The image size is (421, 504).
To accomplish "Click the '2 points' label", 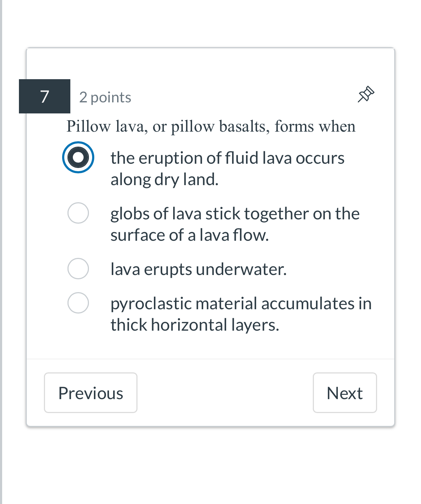I will pyautogui.click(x=105, y=97).
